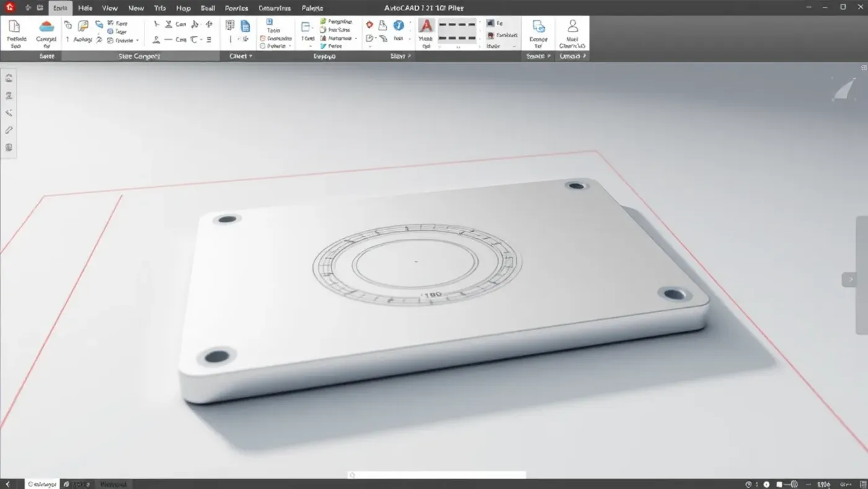
Task: Select the dashed linetype gallery
Action: 458,32
